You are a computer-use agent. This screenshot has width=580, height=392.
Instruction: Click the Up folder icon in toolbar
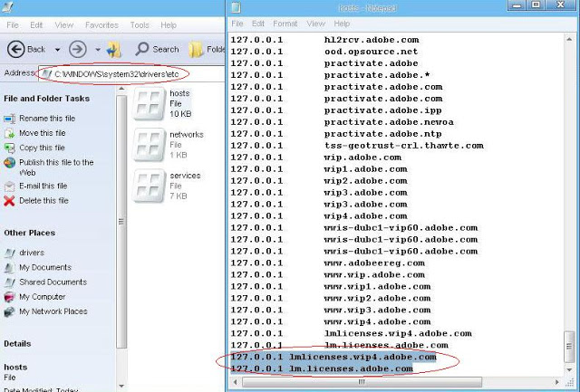point(114,50)
